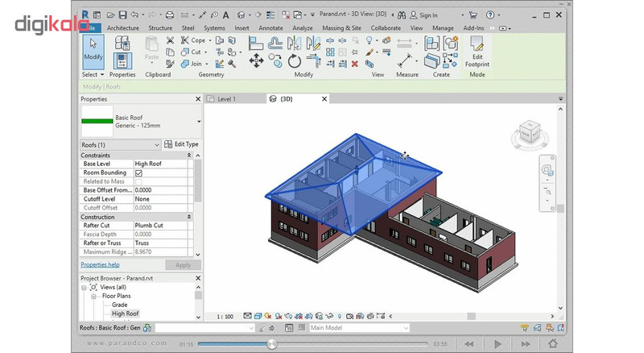Toggle the Properties palette ribbon button
Screen dimensions: 644x353
coord(122,61)
